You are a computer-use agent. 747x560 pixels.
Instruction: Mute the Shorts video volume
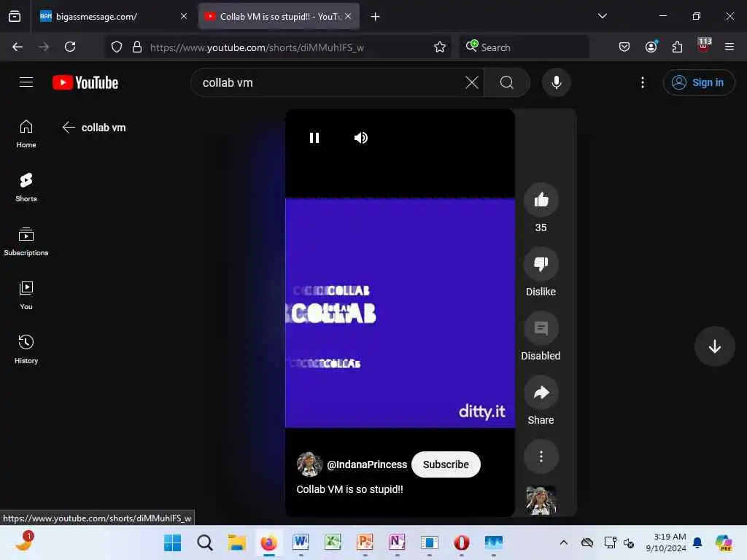[x=360, y=138]
